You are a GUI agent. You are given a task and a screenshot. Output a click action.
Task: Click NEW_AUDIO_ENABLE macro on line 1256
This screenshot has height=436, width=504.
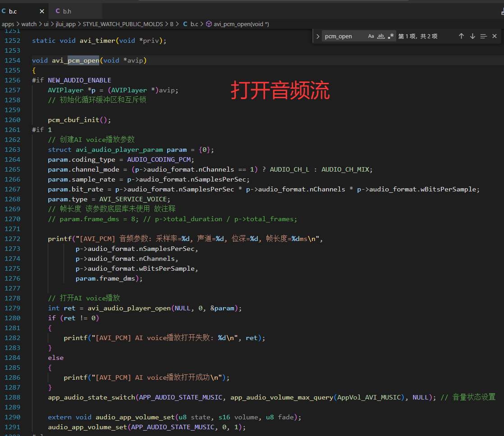pos(79,80)
